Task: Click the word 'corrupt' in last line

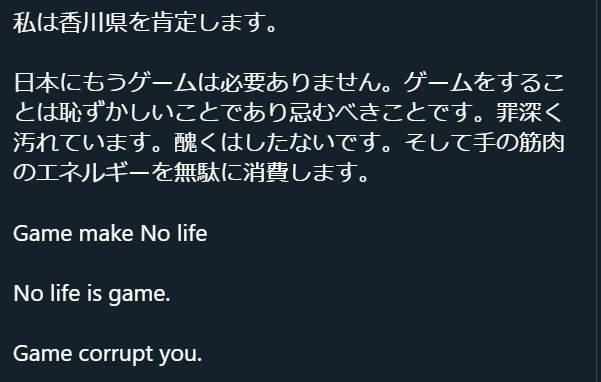Action: pos(116,354)
